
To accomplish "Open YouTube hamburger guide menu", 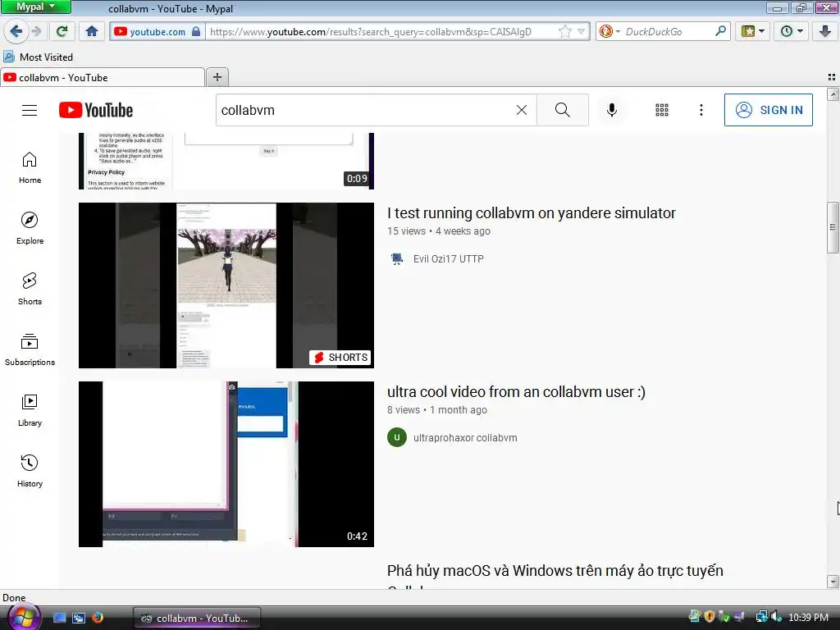I will click(x=30, y=110).
